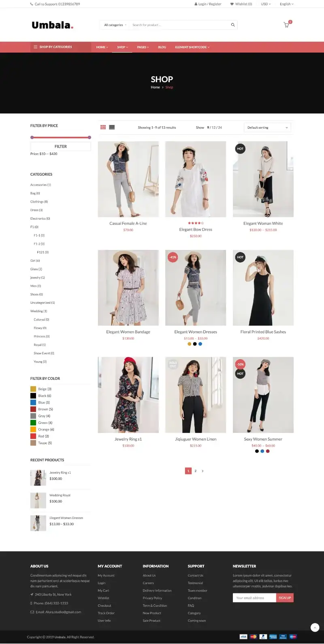Expand the USD currency selector
Screen dimensions: 324x644
[x=266, y=4]
